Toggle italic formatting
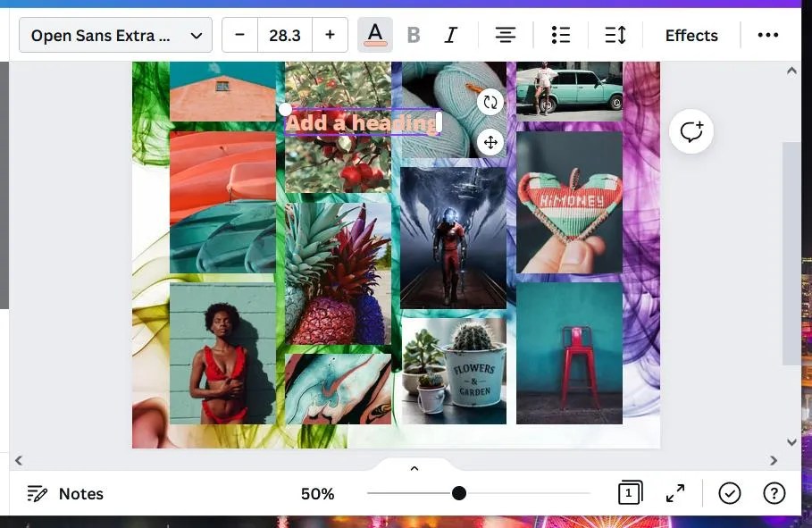This screenshot has height=528, width=812. (450, 35)
